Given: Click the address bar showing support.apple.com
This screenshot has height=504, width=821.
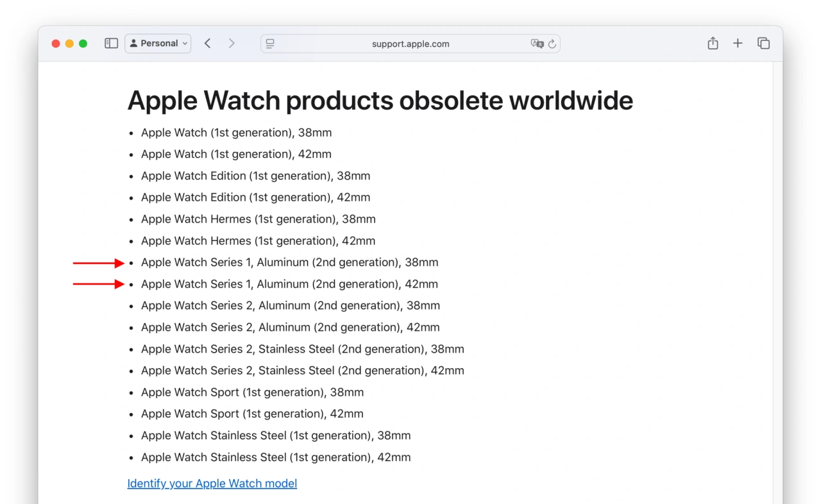Looking at the screenshot, I should (x=410, y=44).
